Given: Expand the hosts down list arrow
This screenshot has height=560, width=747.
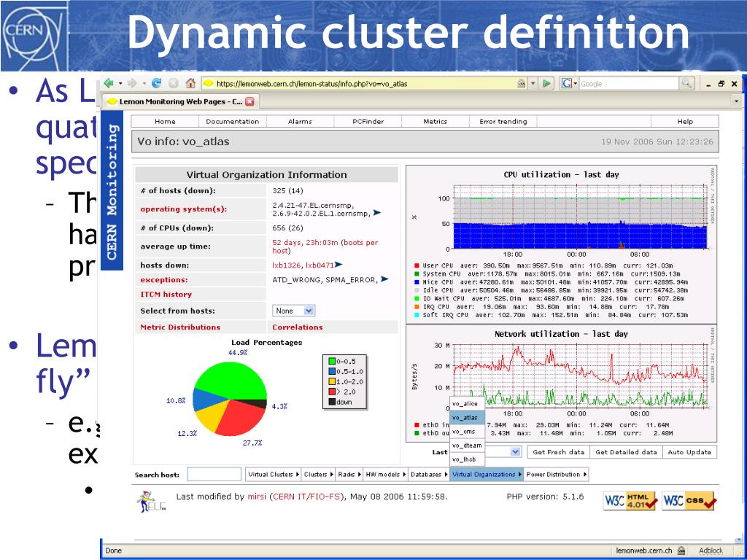Looking at the screenshot, I should click(338, 264).
